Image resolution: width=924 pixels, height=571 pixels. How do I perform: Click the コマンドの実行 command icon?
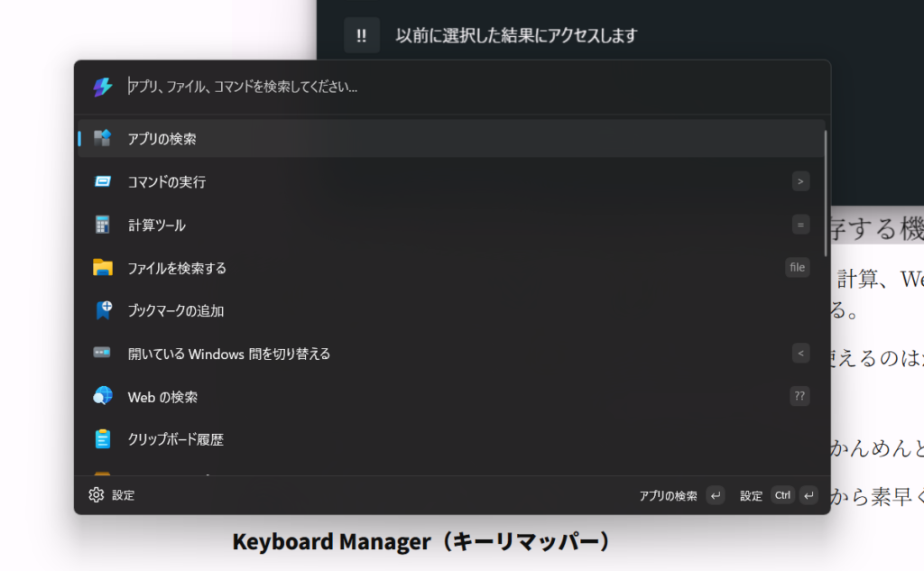(102, 182)
